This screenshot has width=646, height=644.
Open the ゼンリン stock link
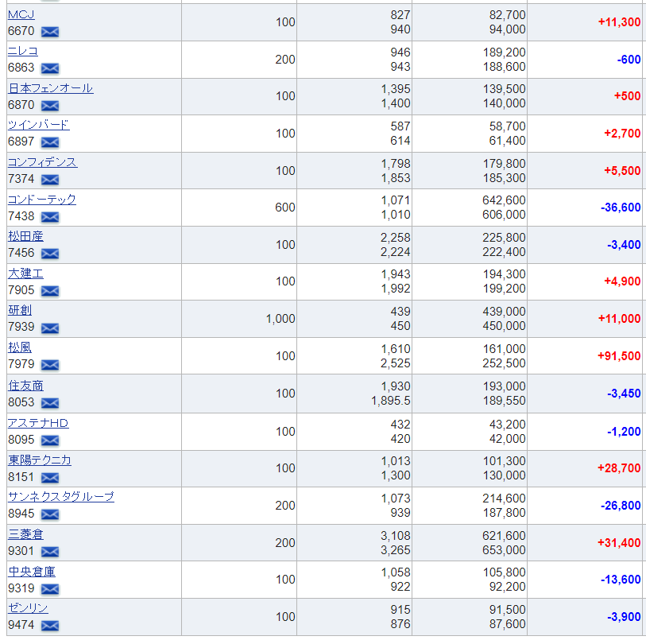point(28,608)
